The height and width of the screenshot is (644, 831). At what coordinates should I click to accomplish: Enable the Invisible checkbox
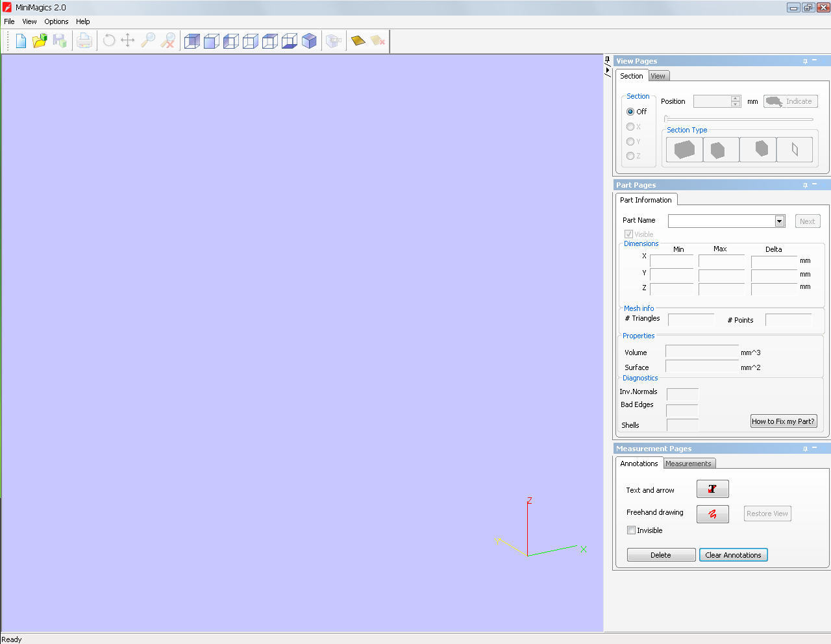pyautogui.click(x=631, y=530)
